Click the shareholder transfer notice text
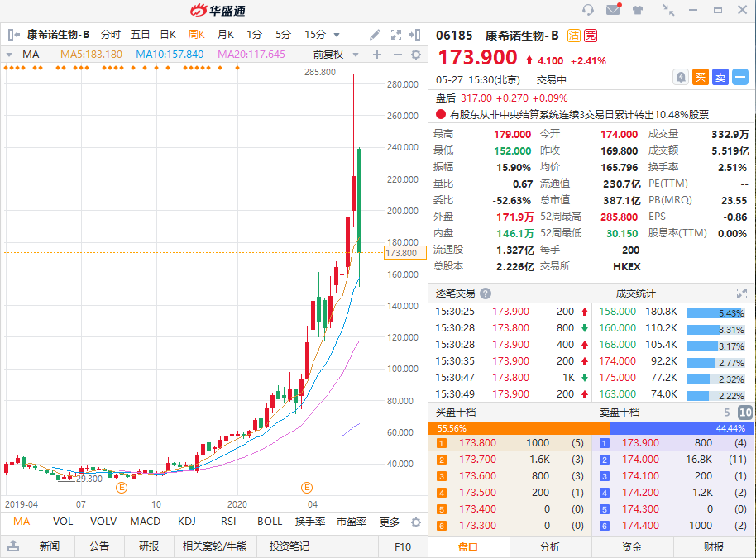This screenshot has width=756, height=558. 579,115
